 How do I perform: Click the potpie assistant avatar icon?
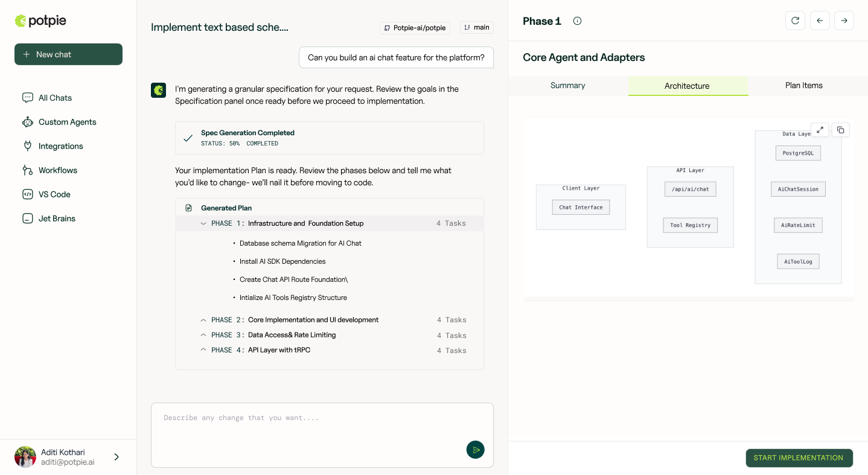[x=158, y=90]
